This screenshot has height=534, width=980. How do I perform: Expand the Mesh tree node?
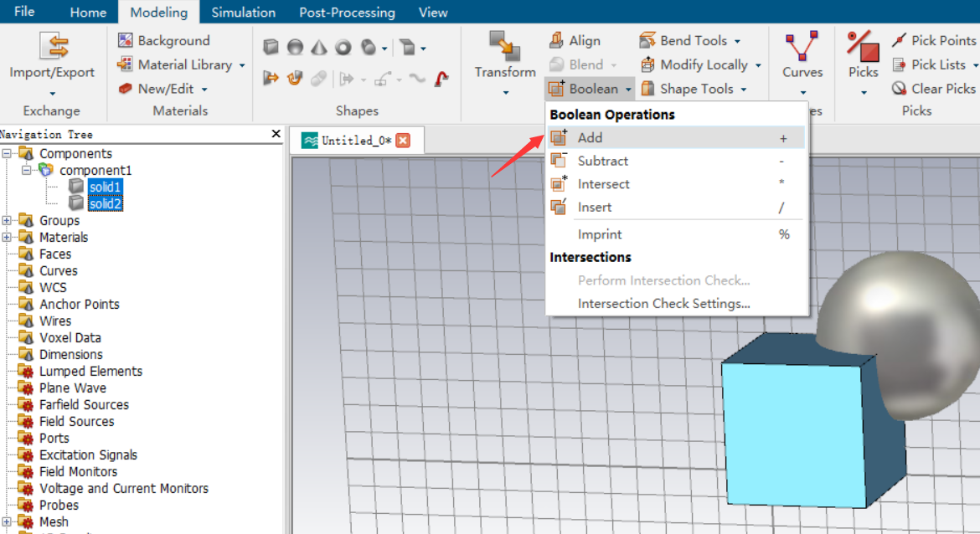click(x=6, y=521)
